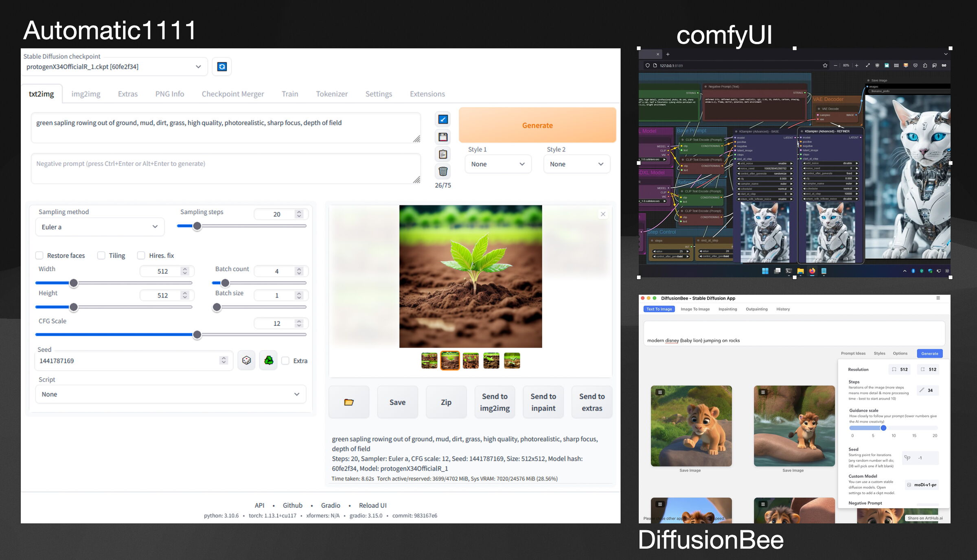The width and height of the screenshot is (977, 560).
Task: Click the blue arrow read-parameters icon beside prompt
Action: [x=443, y=119]
